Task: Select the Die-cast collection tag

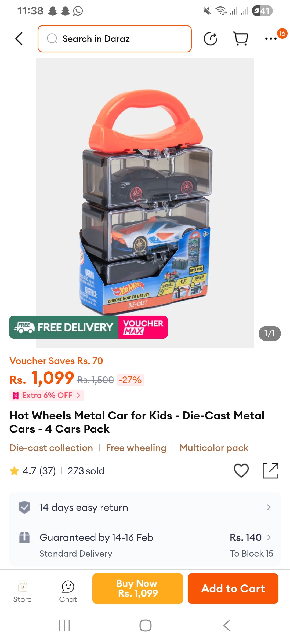Action: 51,448
